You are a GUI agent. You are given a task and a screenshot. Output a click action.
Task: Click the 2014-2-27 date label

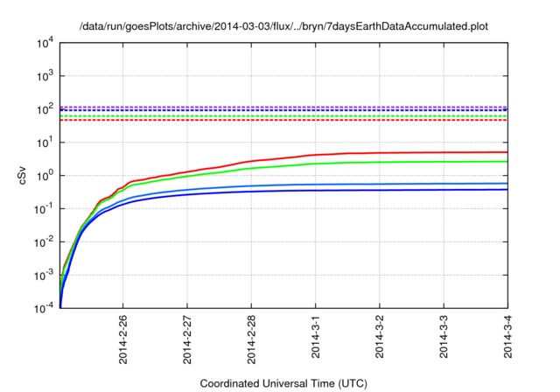click(x=187, y=339)
